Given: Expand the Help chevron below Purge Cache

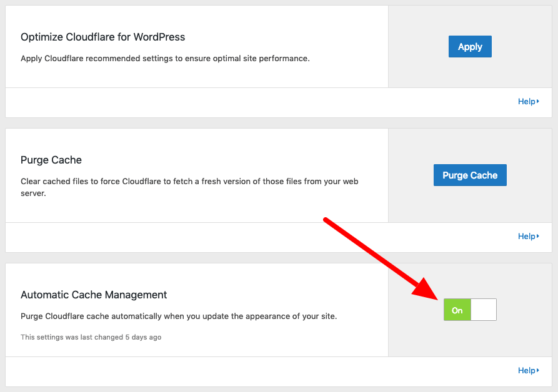Looking at the screenshot, I should (539, 236).
